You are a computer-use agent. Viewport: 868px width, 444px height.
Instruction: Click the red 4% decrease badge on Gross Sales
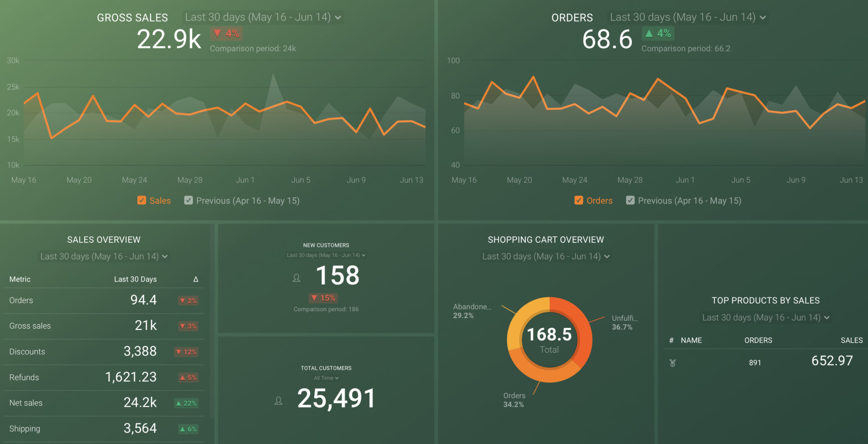click(225, 33)
